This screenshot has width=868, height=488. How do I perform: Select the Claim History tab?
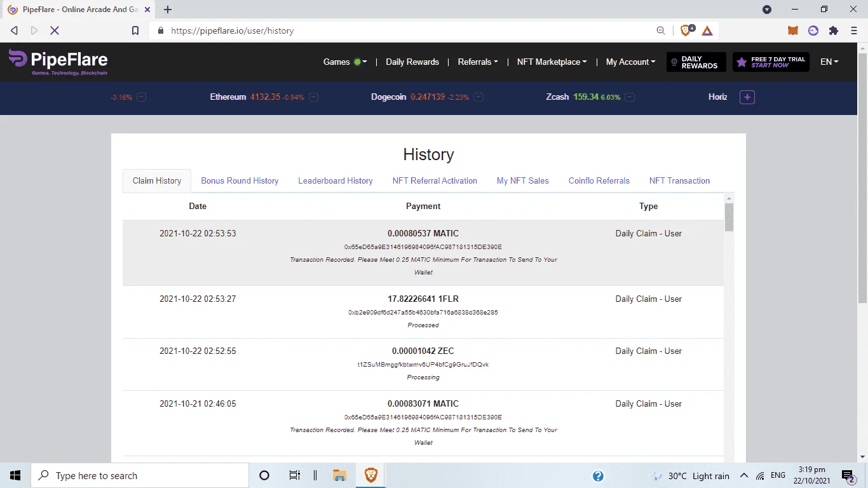click(157, 180)
